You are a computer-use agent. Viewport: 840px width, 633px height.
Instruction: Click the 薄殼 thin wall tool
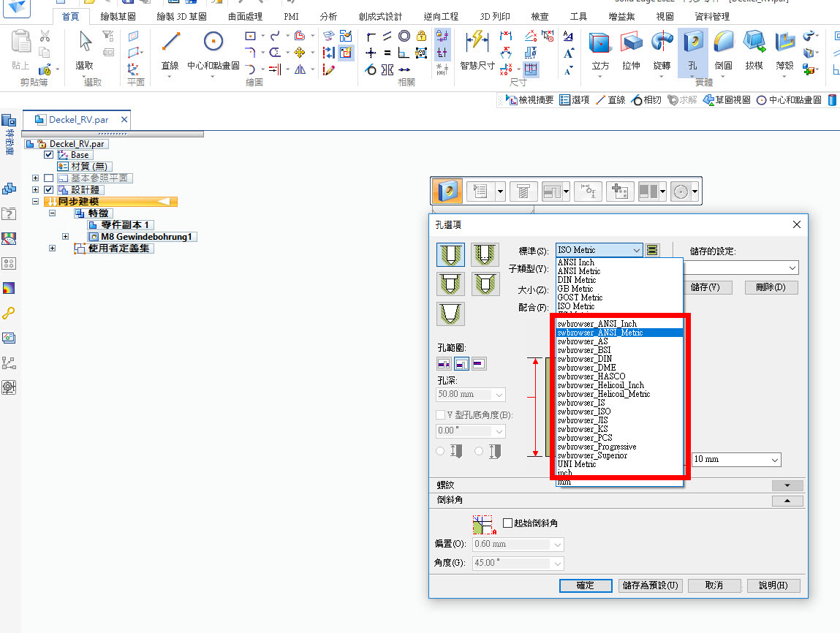coord(785,51)
